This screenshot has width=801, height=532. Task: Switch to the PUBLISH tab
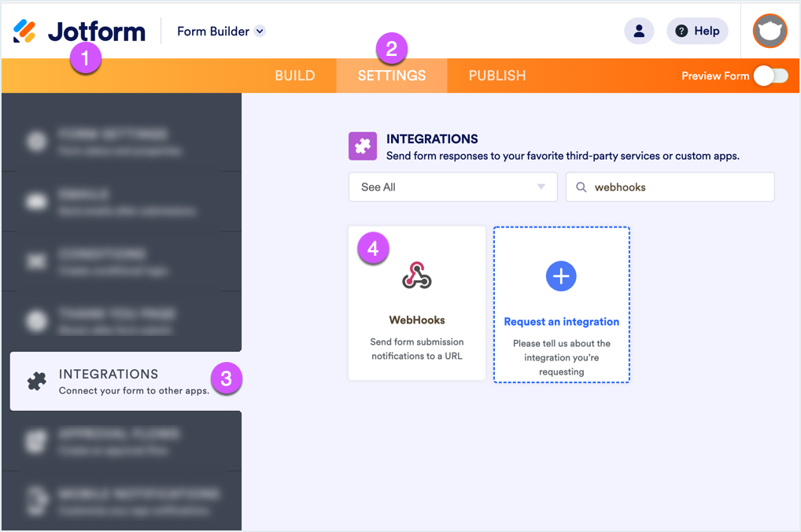tap(497, 76)
